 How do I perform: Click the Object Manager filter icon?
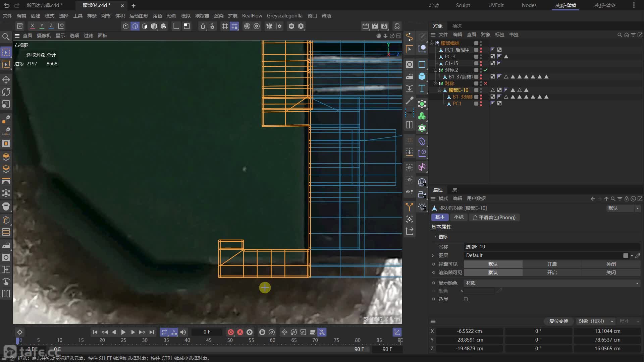pos(633,35)
